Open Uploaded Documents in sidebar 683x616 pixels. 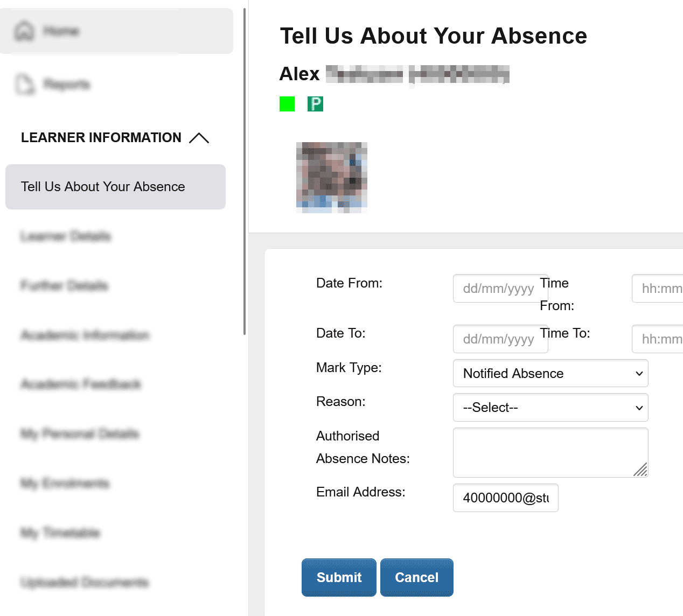[x=85, y=583]
